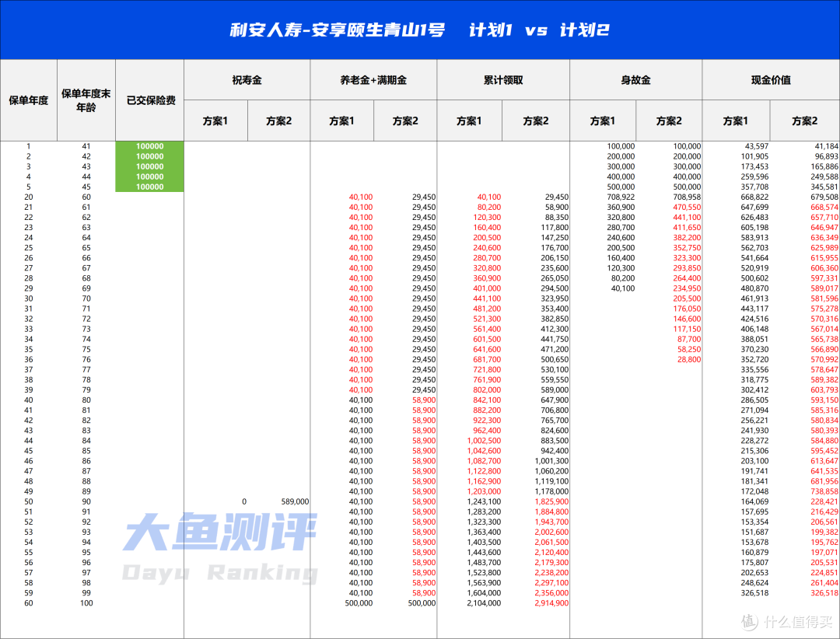This screenshot has height=639, width=840.
Task: Click 方案1 sub-header under 累计领取
Action: click(x=469, y=121)
